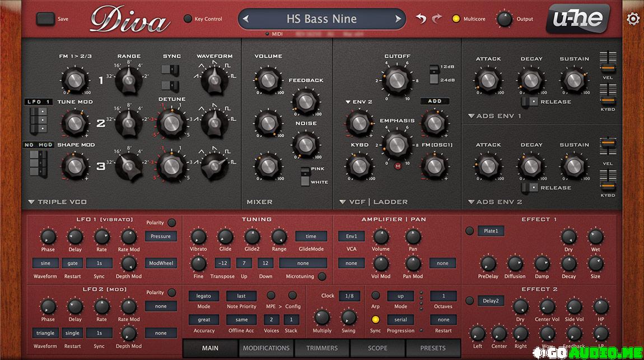Image resolution: width=644 pixels, height=360 pixels.
Task: Toggle the LFO 2 Polarity button
Action: (x=172, y=293)
